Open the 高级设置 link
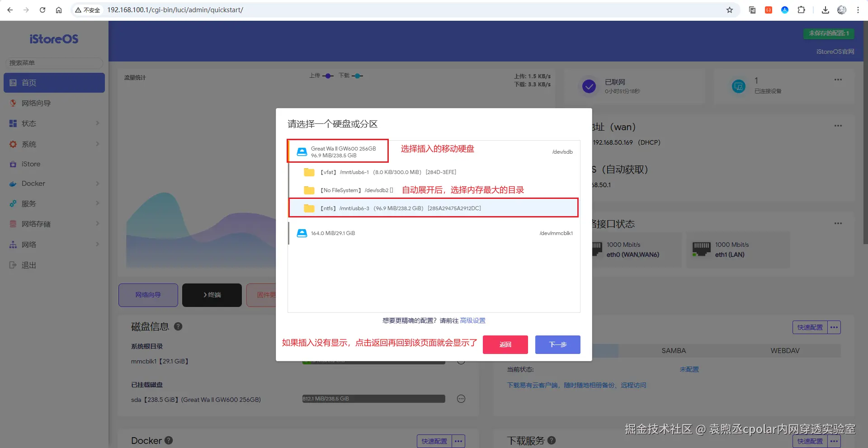 [472, 321]
